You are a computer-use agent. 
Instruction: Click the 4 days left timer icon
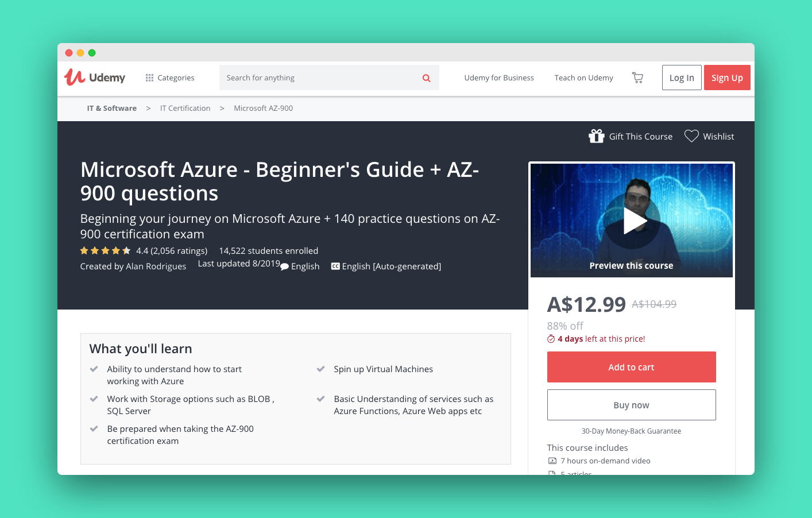click(x=551, y=339)
